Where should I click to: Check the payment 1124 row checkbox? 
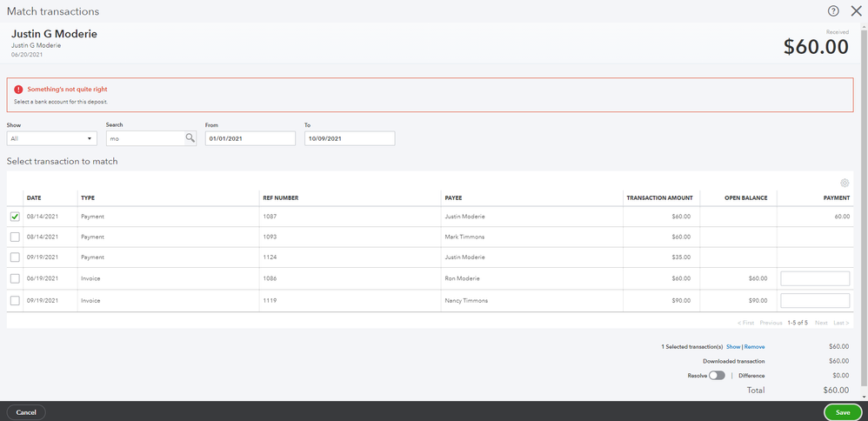pyautogui.click(x=15, y=257)
